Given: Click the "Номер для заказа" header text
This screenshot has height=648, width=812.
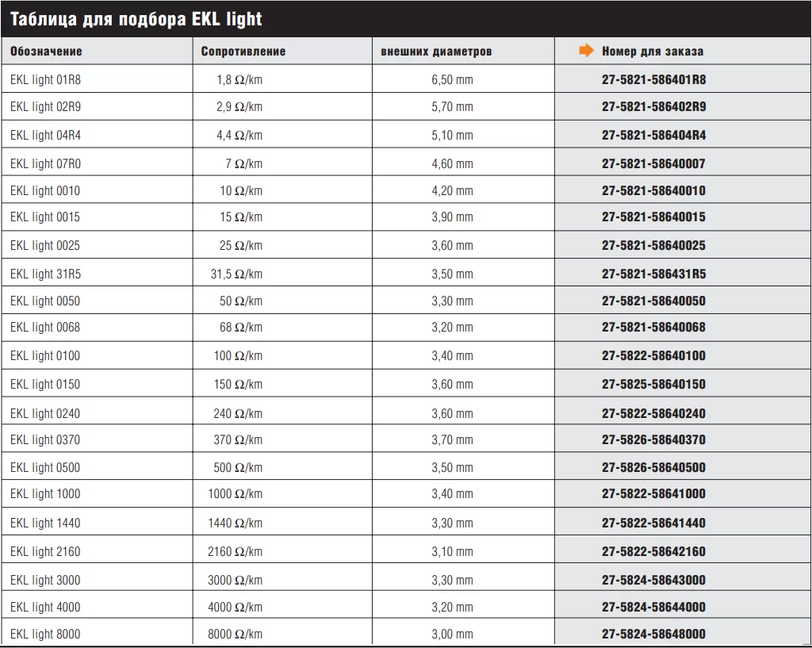Looking at the screenshot, I should pos(652,52).
